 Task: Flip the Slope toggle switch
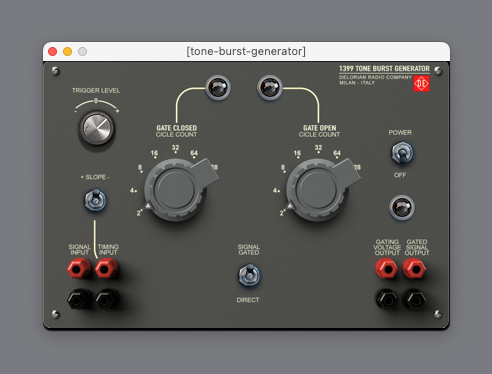point(95,201)
